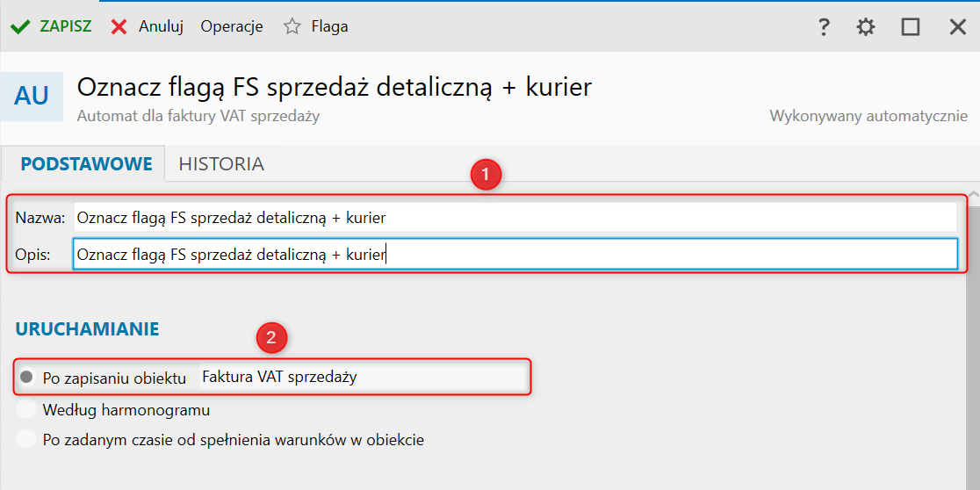Close the automat window
This screenshot has height=490, width=980.
(958, 27)
